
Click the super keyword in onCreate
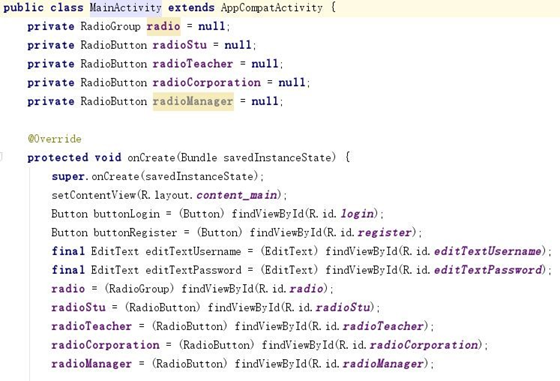(x=68, y=176)
